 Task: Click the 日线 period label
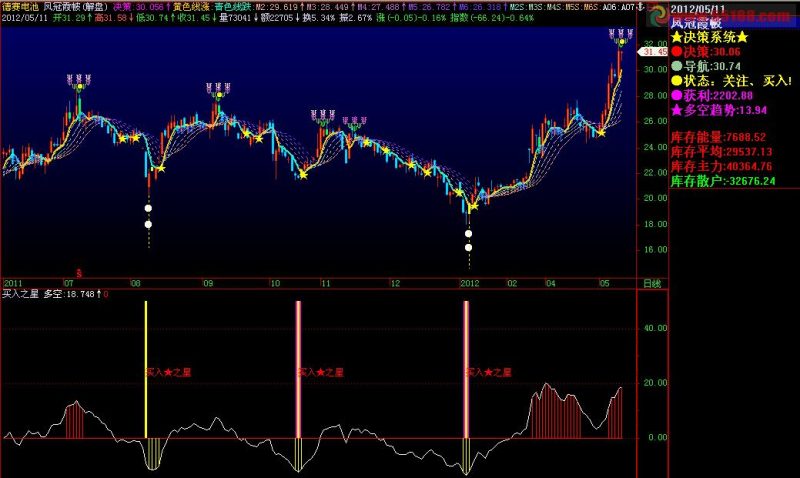[652, 284]
